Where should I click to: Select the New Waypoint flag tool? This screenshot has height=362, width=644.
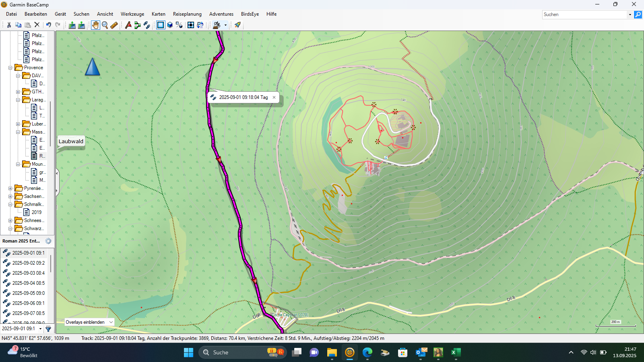(128, 25)
